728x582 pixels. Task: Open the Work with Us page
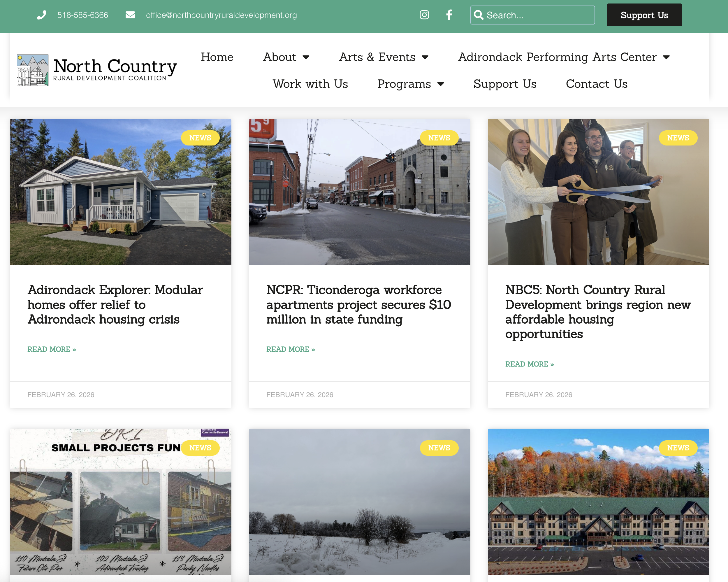coord(310,84)
